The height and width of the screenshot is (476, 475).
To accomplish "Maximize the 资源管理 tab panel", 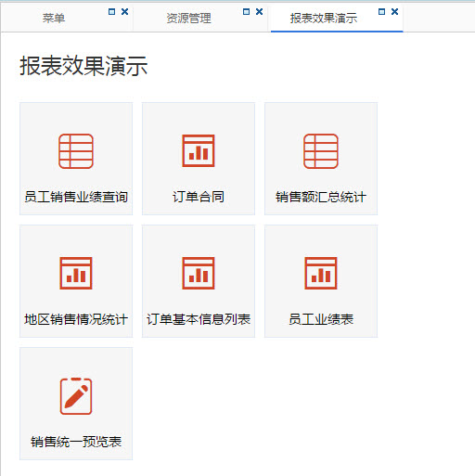I will (246, 12).
